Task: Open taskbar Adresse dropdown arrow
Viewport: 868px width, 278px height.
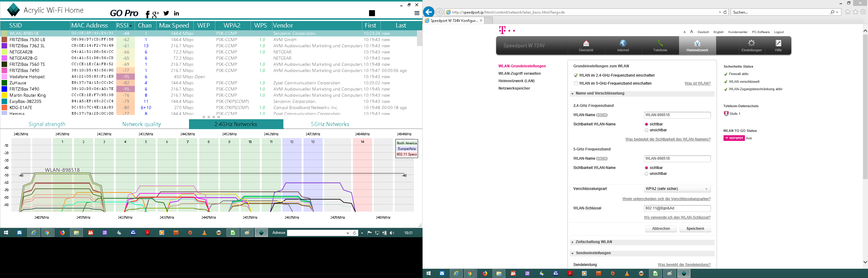Action: (x=348, y=233)
